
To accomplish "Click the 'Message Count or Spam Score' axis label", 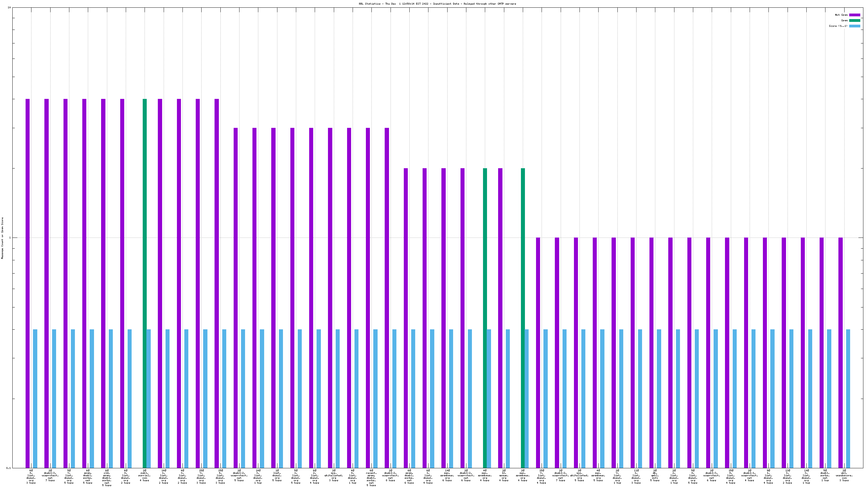I will pos(2,238).
